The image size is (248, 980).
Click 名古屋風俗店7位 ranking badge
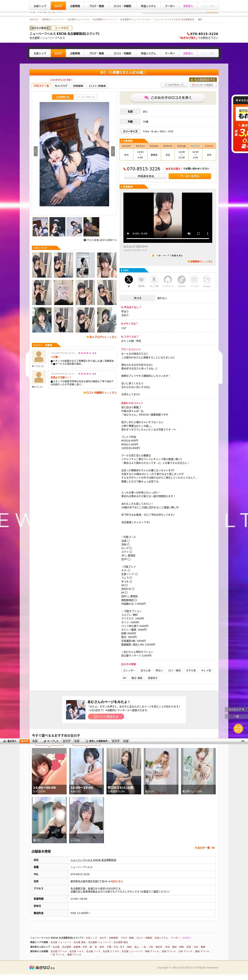pyautogui.click(x=203, y=80)
